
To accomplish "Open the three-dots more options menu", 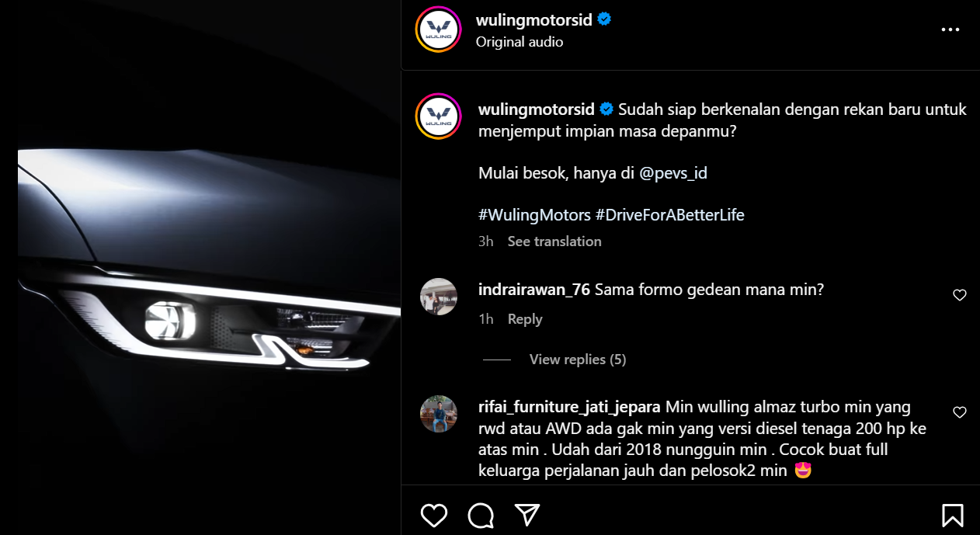I will pos(950,30).
